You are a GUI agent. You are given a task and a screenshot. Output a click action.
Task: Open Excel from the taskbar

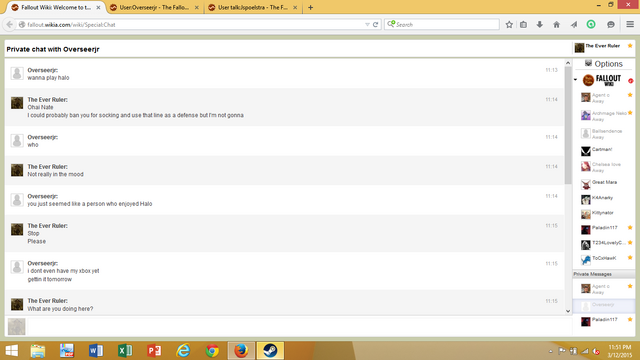(x=125, y=351)
